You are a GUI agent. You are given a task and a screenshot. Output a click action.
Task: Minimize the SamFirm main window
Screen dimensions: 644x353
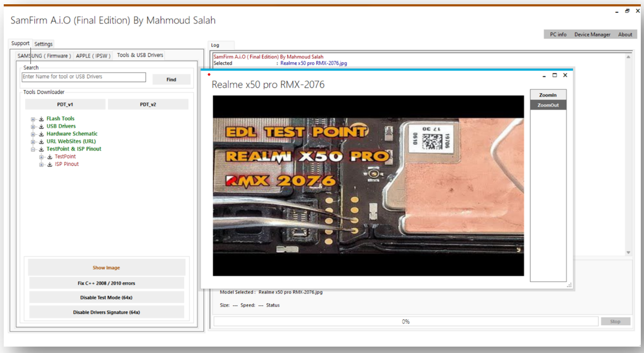coord(617,11)
